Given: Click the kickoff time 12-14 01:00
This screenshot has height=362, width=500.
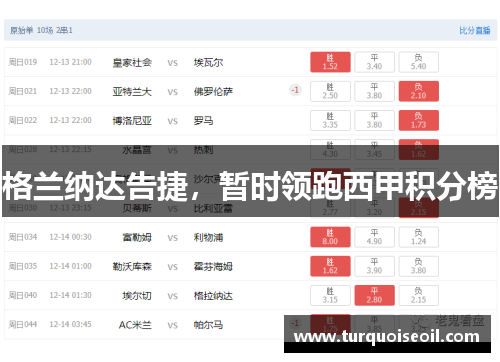Looking at the screenshot, I should tap(70, 266).
